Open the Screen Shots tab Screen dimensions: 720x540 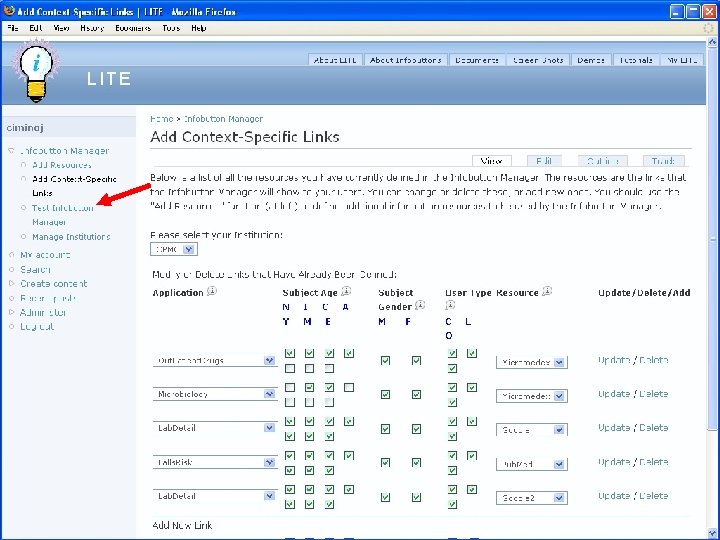[538, 60]
